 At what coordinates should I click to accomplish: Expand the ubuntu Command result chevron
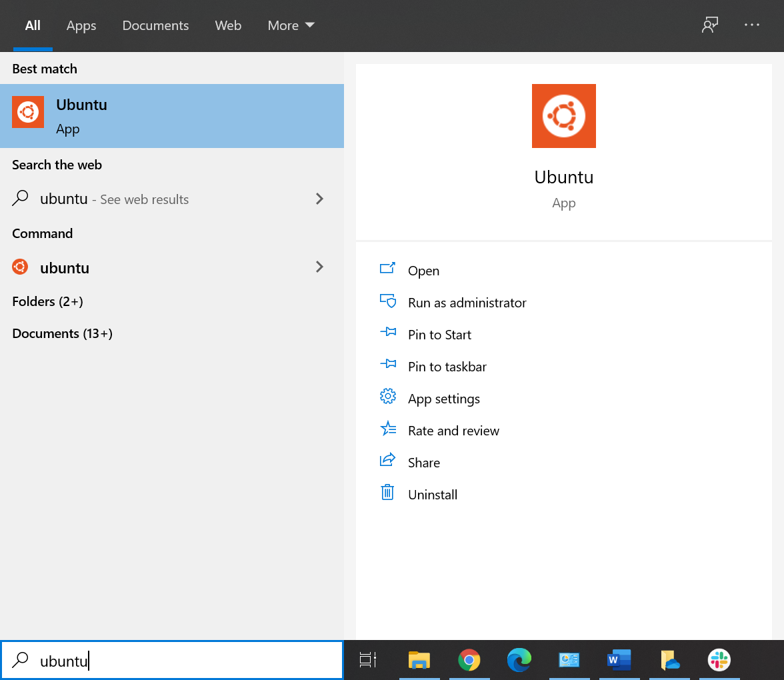click(x=319, y=267)
